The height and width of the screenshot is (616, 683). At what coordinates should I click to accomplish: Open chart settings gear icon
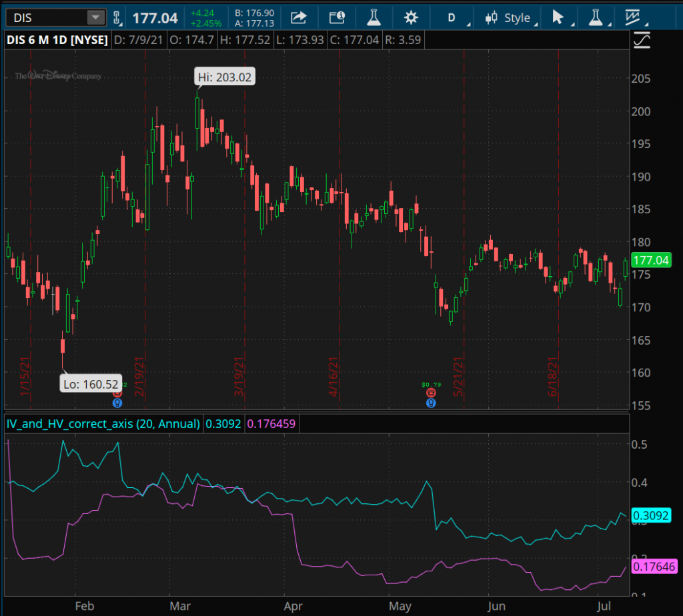(x=411, y=18)
